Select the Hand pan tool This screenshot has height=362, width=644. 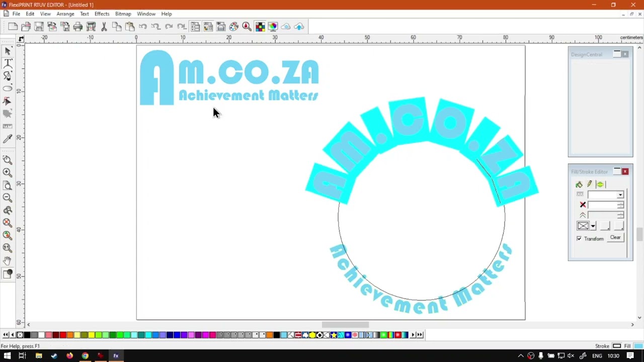(x=8, y=261)
